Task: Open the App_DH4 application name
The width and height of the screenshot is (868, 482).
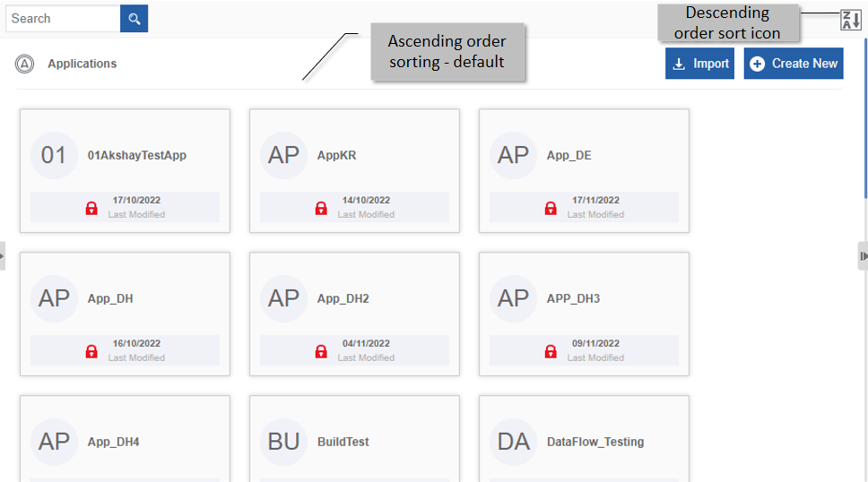Action: [x=114, y=443]
